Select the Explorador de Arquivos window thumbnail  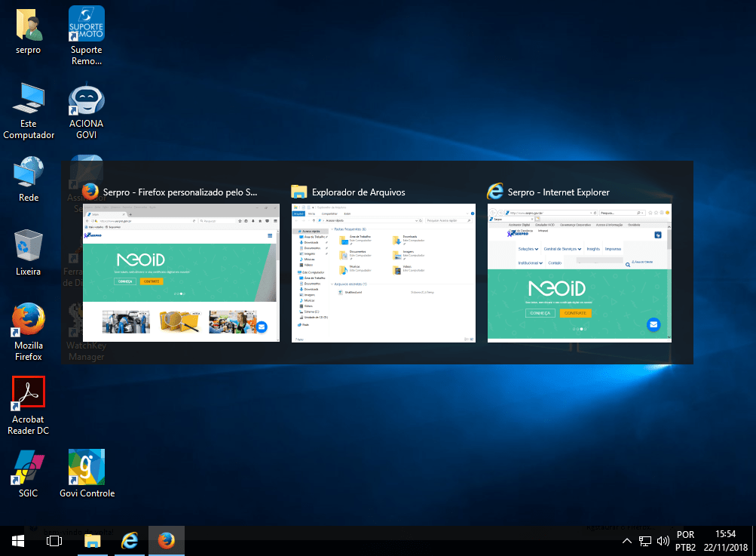point(384,272)
